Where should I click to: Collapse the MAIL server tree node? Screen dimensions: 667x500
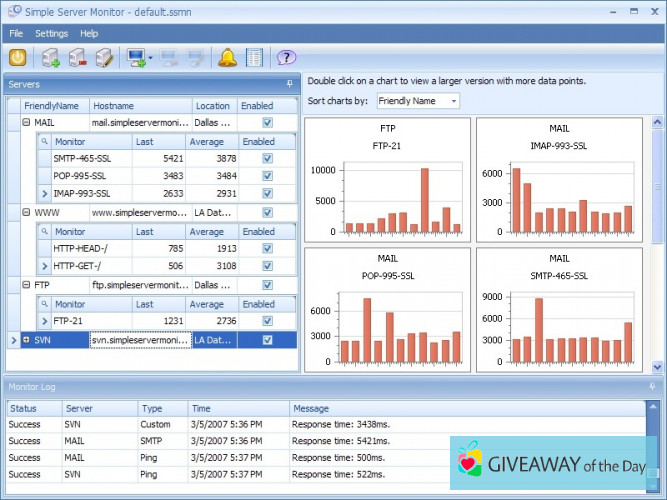(26, 123)
